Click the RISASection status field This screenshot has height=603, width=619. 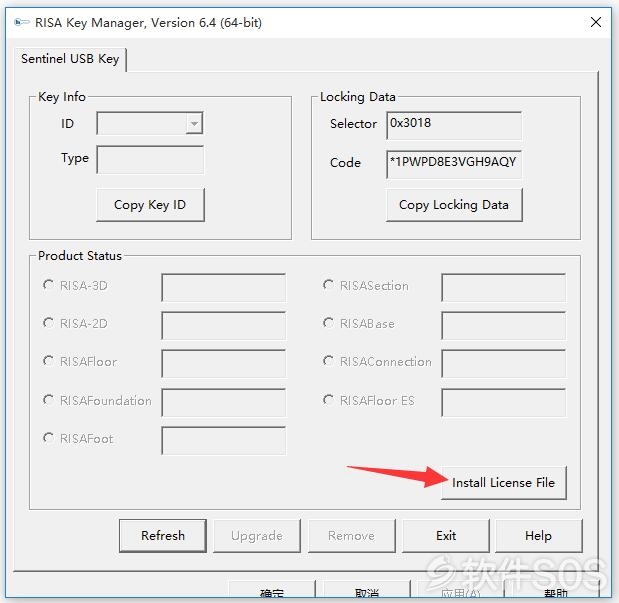(504, 287)
